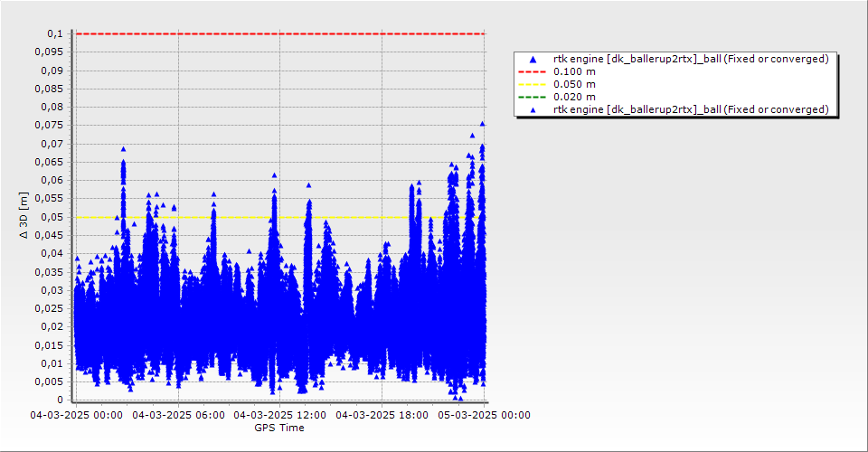
Task: Click the '0,055' y-axis tick label
Action: [x=49, y=199]
